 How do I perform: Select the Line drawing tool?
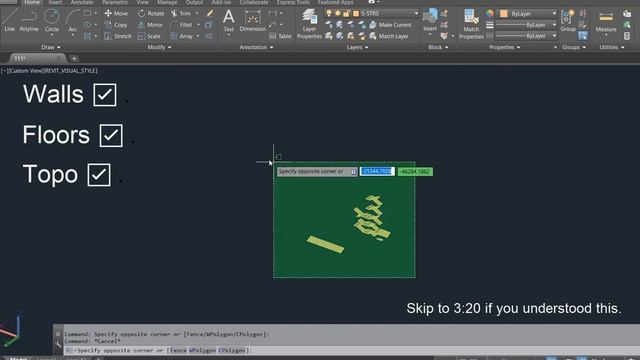[x=9, y=20]
